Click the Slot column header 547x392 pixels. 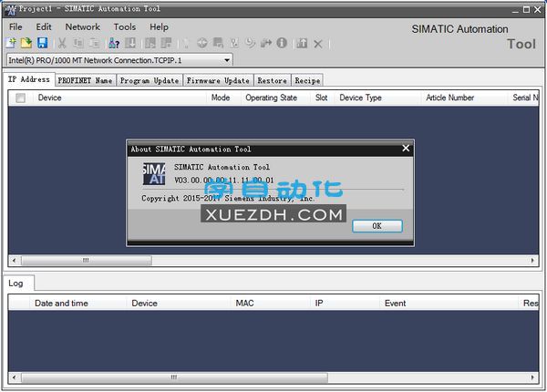coord(321,98)
